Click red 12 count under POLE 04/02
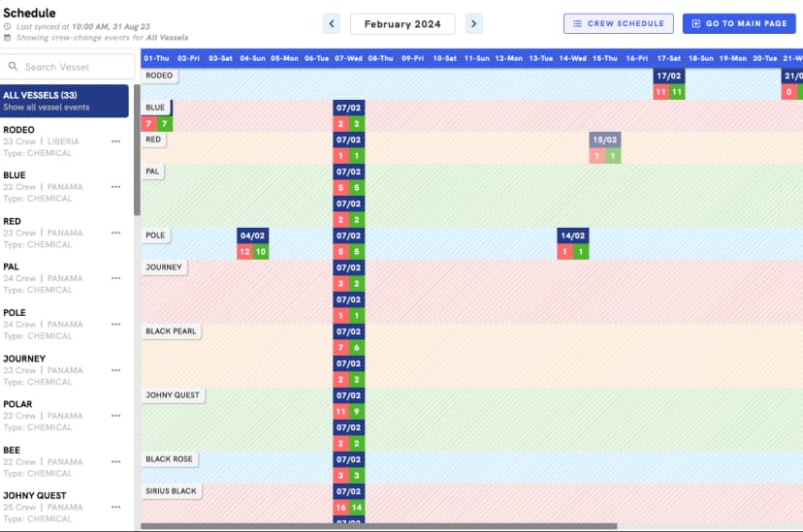 click(244, 252)
